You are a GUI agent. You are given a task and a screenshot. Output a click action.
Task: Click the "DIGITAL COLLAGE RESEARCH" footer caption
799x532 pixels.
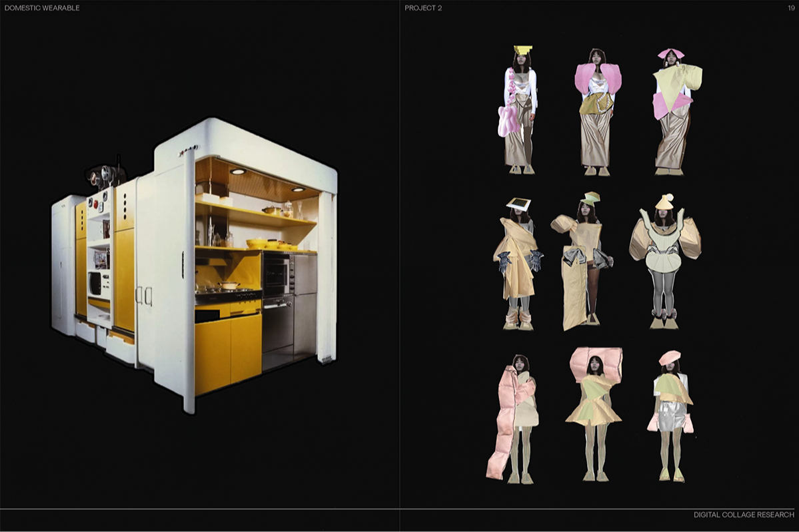744,515
